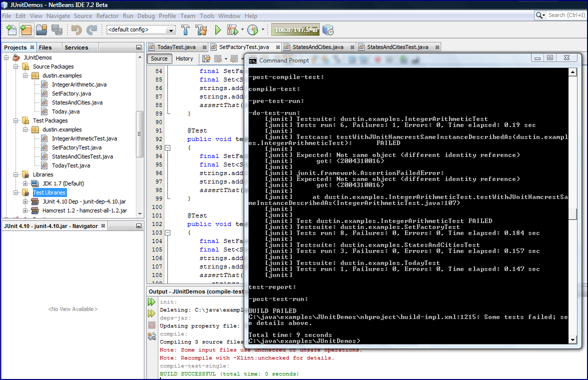Select Today.java in Source Packages
Image resolution: width=588 pixels, height=380 pixels.
pos(65,111)
